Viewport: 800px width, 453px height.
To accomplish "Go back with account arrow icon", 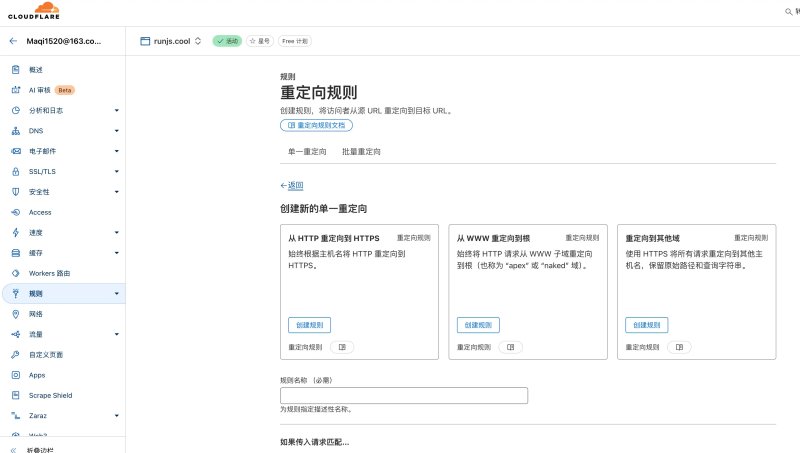I will click(x=13, y=41).
